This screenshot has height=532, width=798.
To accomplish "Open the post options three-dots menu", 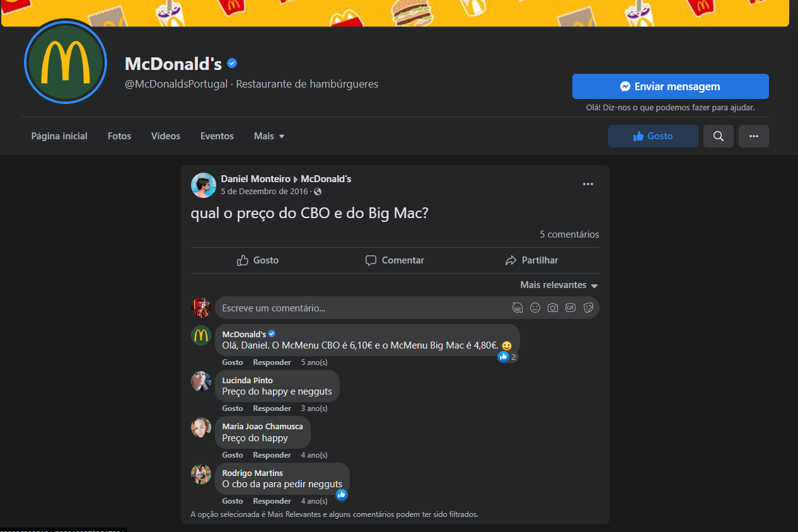I will [587, 184].
